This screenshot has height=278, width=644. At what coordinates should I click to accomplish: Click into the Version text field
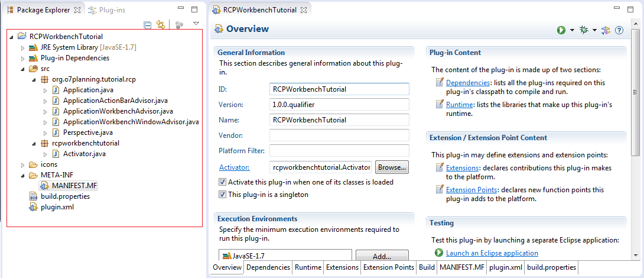tap(339, 105)
